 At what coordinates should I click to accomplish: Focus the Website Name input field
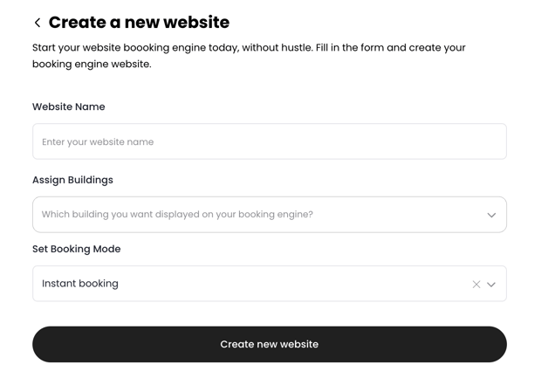tap(269, 141)
